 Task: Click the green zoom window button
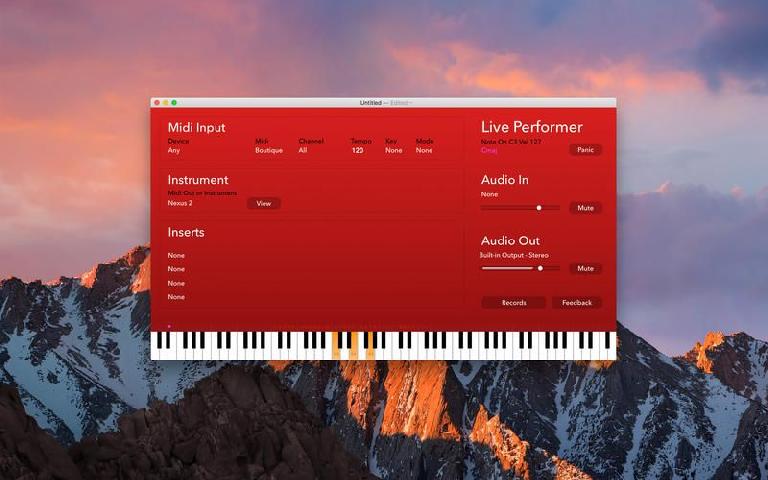tap(174, 103)
